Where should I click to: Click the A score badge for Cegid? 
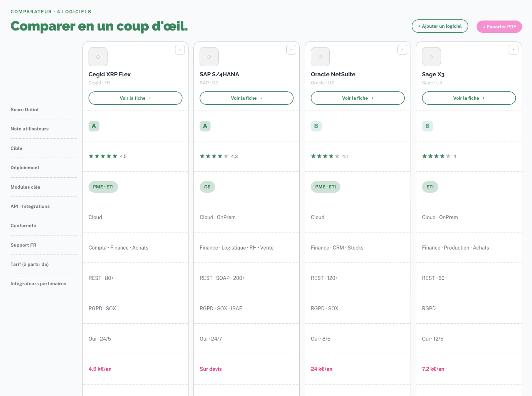94,126
